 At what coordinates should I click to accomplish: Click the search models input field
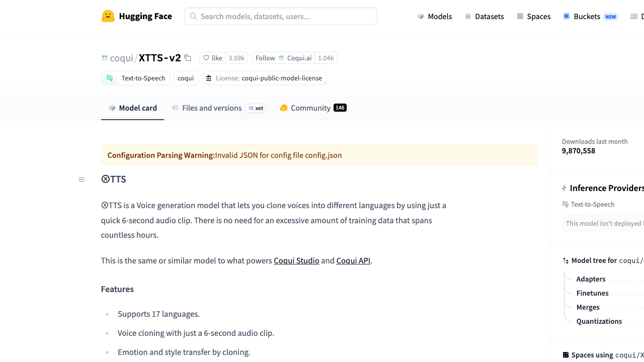tap(281, 16)
